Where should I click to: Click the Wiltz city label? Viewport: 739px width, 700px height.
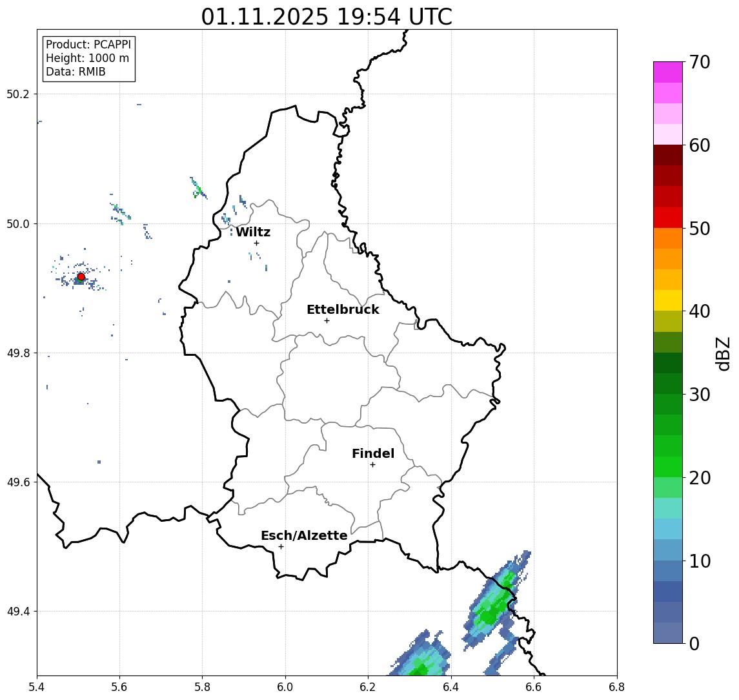(x=253, y=232)
